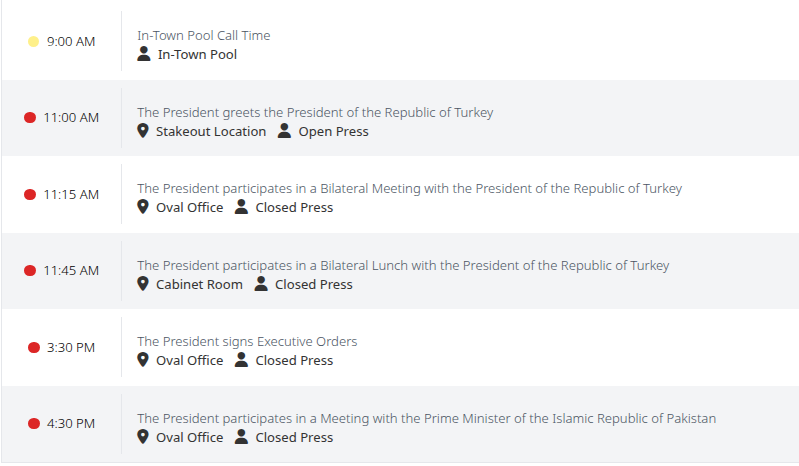Viewport: 799px width, 466px height.
Task: Click the red dot beside 4:30 PM
Action: pos(34,424)
